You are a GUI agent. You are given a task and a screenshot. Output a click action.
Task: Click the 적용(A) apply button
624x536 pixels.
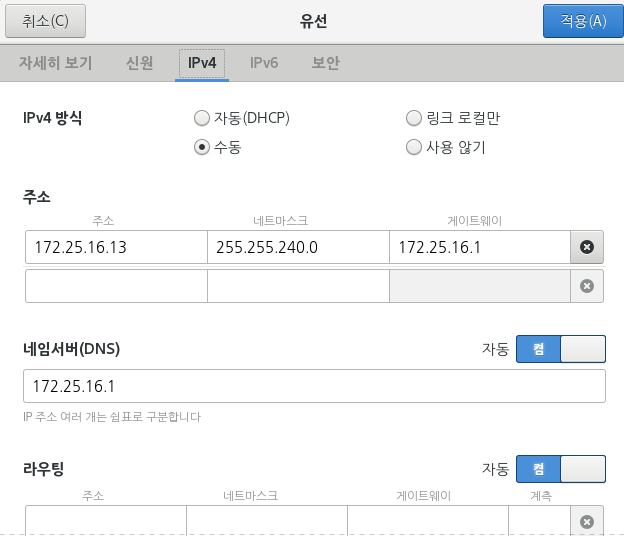pos(583,21)
